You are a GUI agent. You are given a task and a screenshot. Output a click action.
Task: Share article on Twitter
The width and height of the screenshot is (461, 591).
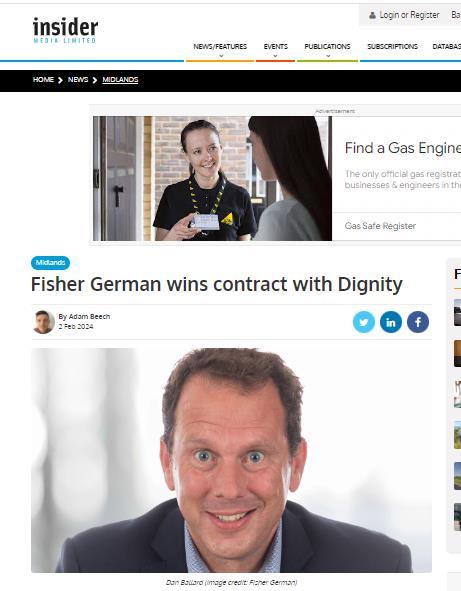pos(364,322)
